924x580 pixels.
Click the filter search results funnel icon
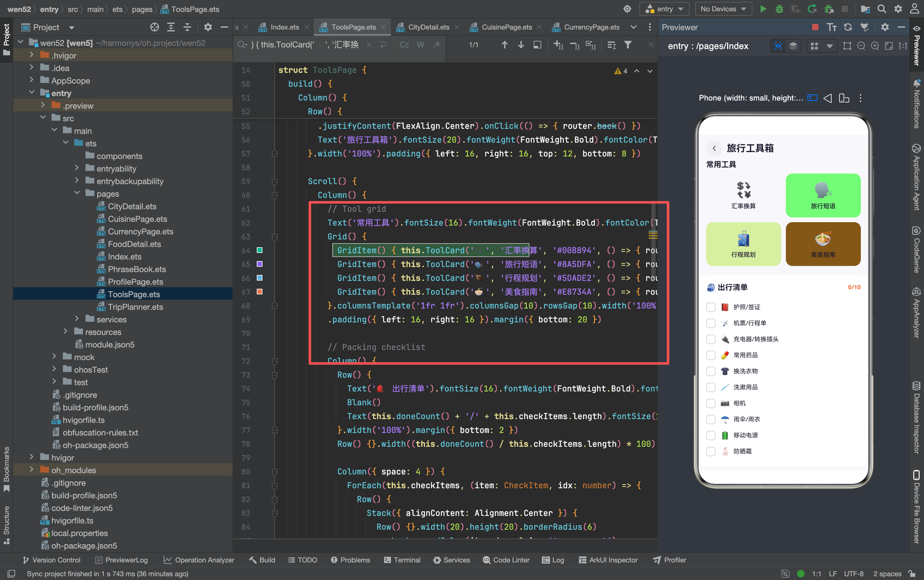[x=628, y=45]
